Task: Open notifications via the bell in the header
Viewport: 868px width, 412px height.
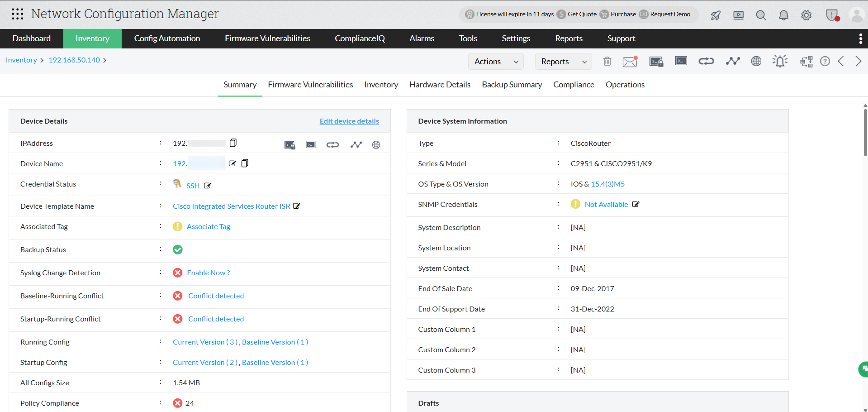Action: pyautogui.click(x=783, y=15)
